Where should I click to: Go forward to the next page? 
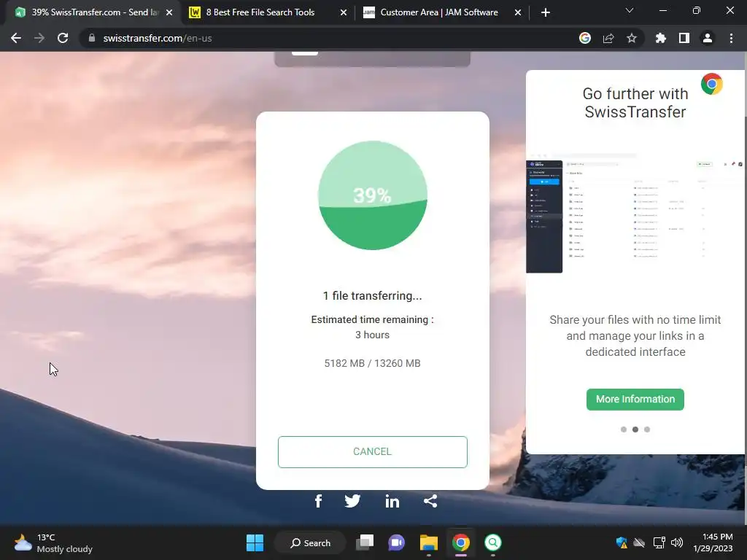click(39, 38)
